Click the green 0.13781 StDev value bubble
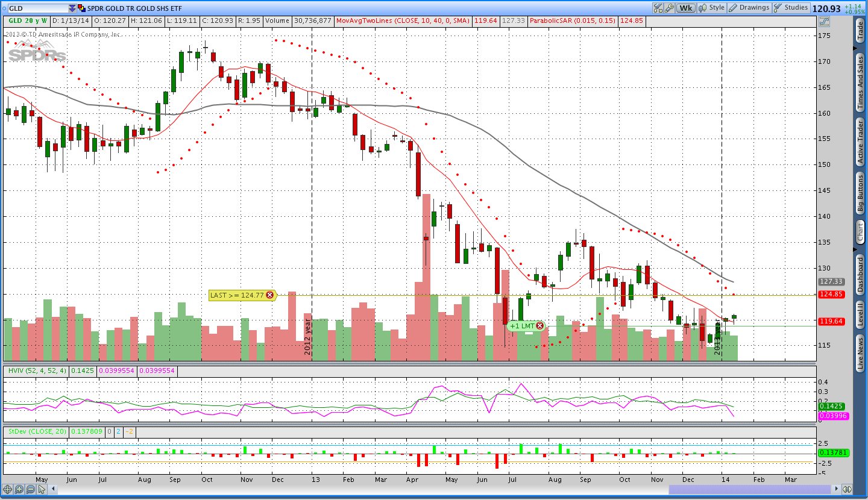Screen dimensions: 868x500 pos(833,452)
